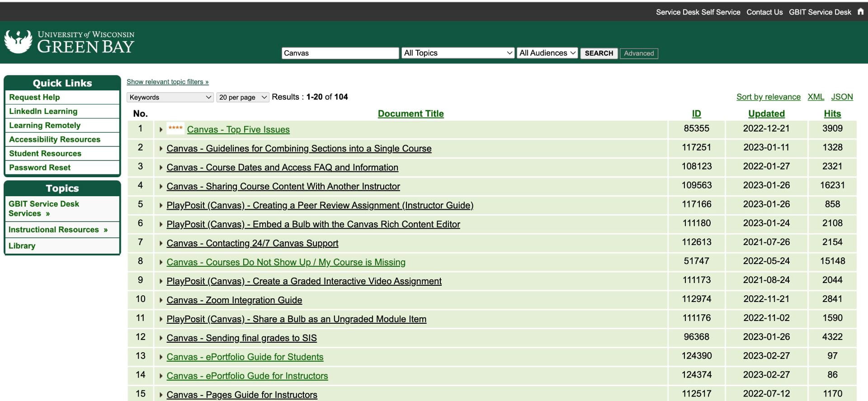Image resolution: width=868 pixels, height=401 pixels.
Task: Open Share a Bulb as Ungraded Module Item
Action: point(296,320)
